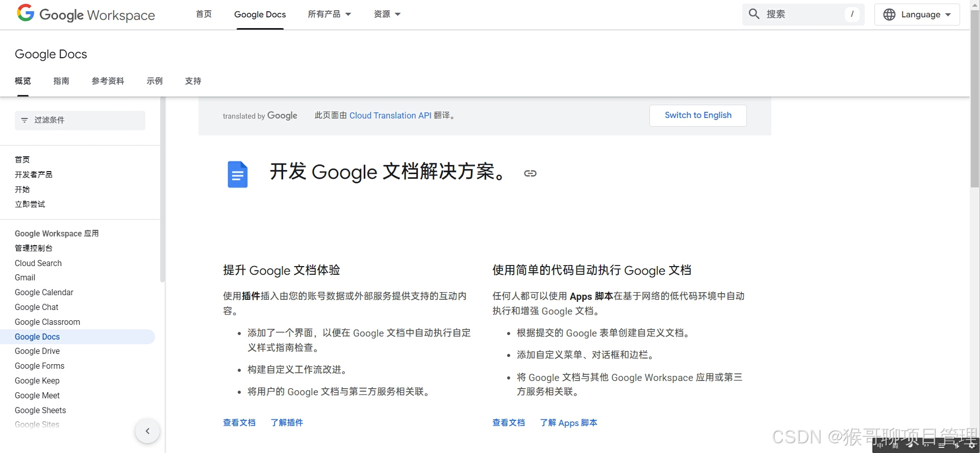Click the globe Language icon
Viewport: 980px width, 453px height.
889,14
